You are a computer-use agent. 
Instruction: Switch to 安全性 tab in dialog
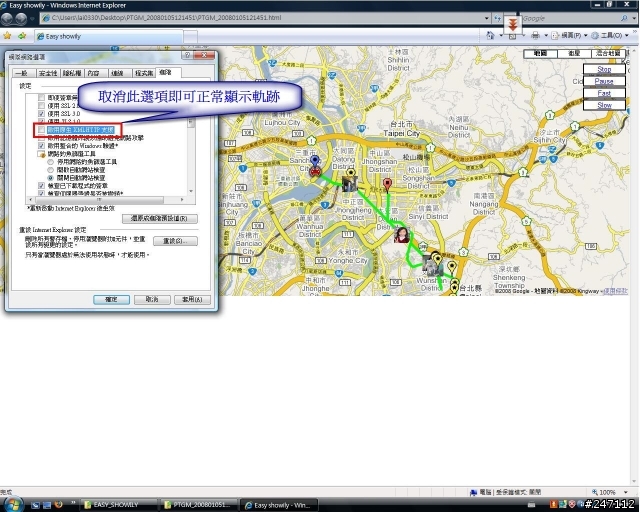[x=48, y=73]
